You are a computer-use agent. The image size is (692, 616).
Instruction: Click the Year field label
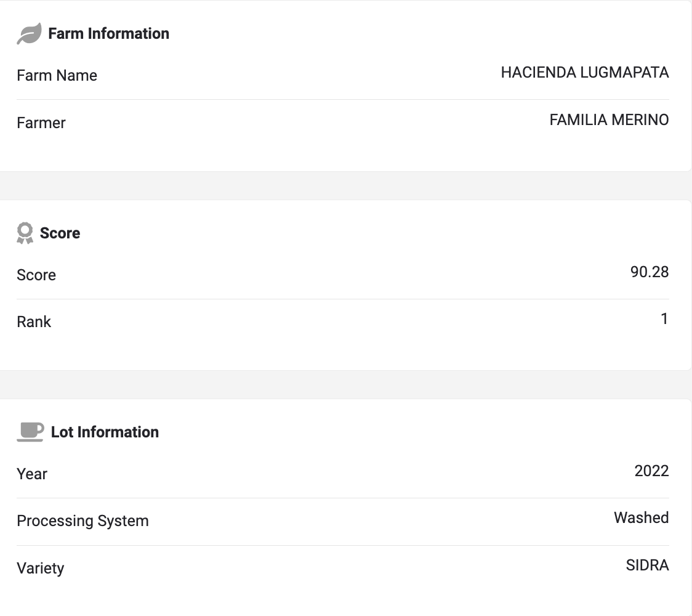click(32, 474)
